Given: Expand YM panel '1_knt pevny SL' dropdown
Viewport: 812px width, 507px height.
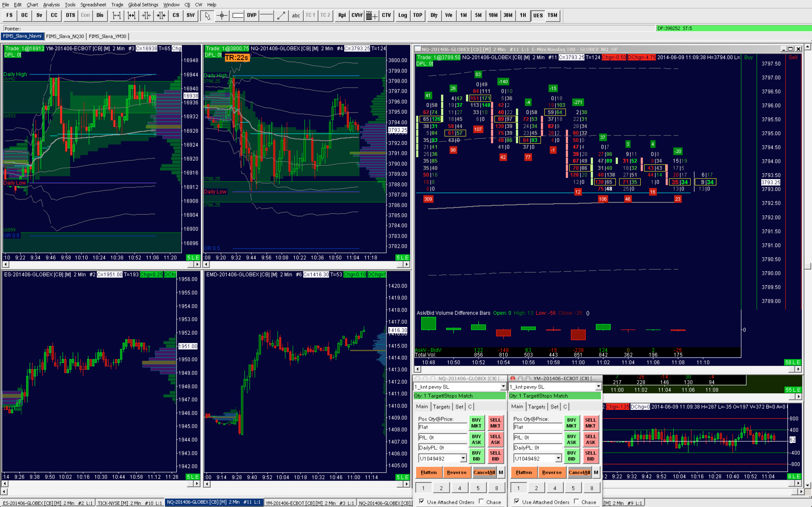Looking at the screenshot, I should 598,387.
